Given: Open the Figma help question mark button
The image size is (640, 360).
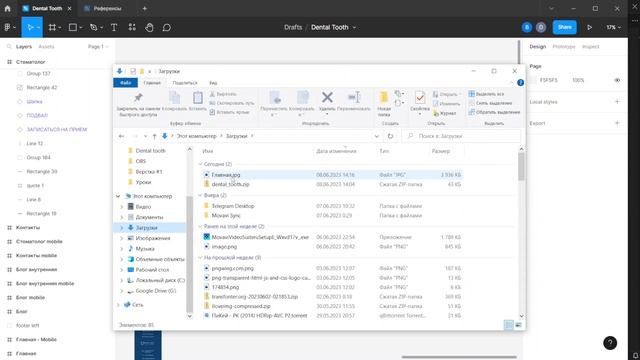Looking at the screenshot, I should point(610,343).
